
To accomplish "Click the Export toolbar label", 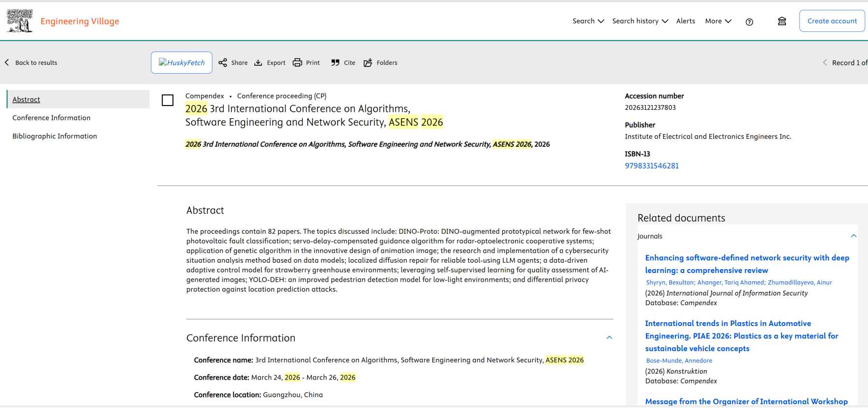I will (276, 63).
